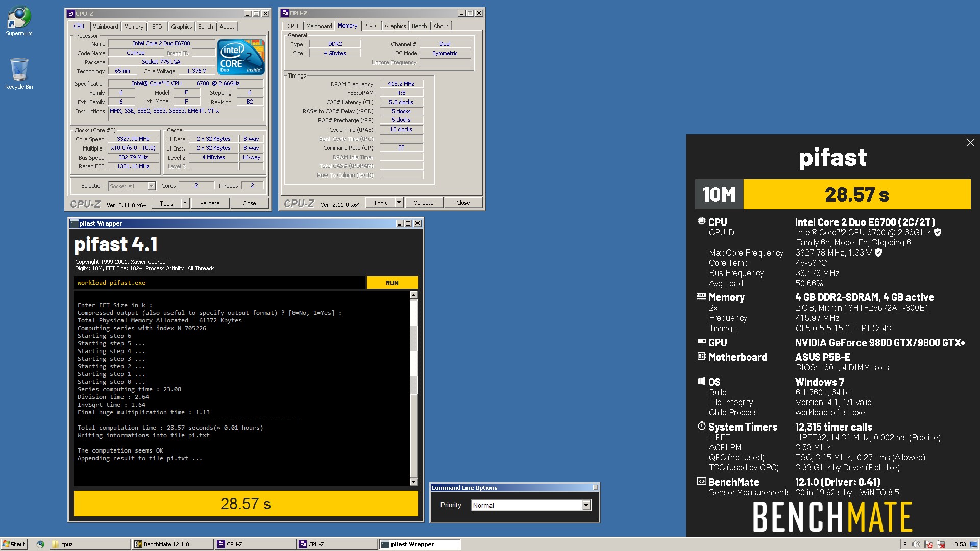
Task: Click workload-pifast.exe command field
Action: [x=219, y=283]
